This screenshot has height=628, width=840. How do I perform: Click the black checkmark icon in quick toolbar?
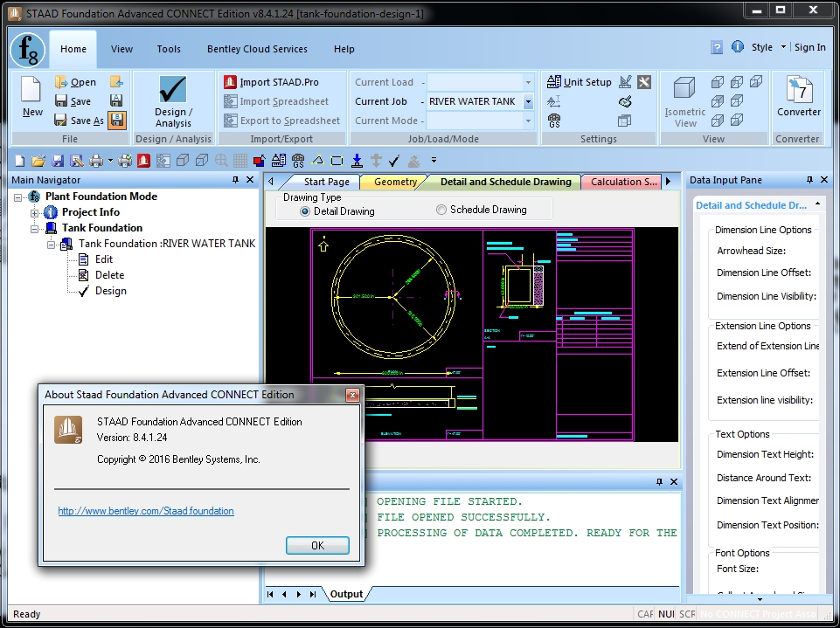point(395,160)
